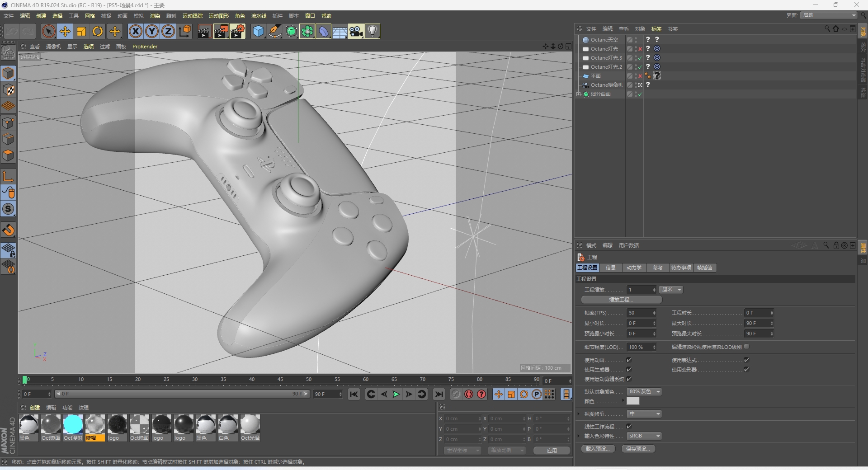868x470 pixels.
Task: Toggle the 使用变形器 checkbox
Action: tap(746, 370)
